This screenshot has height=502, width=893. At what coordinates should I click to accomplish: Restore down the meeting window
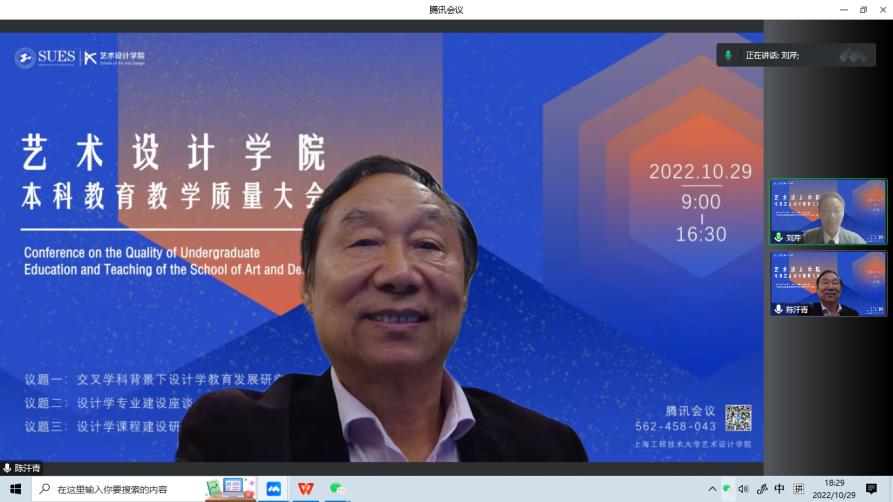tap(863, 9)
